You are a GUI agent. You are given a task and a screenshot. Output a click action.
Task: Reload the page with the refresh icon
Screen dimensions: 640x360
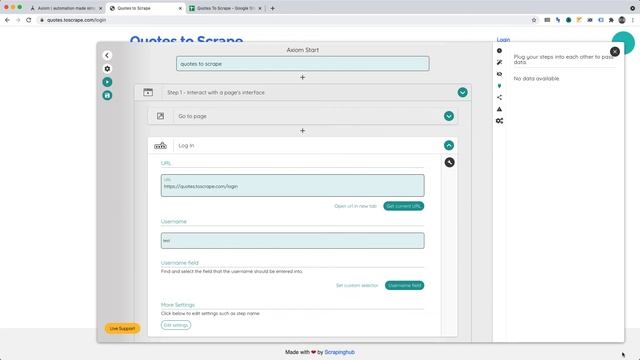(x=29, y=20)
